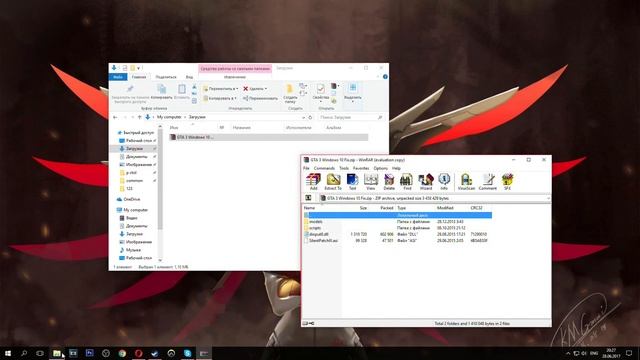Select the highlighted parent folder row in WinRAR
The image size is (640, 360).
[x=398, y=215]
